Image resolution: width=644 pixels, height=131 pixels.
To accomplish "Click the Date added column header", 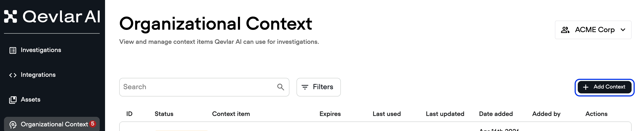I will 496,114.
